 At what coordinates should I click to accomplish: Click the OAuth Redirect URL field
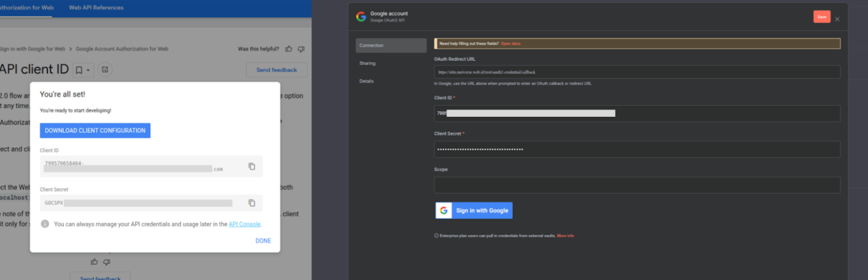[x=637, y=72]
